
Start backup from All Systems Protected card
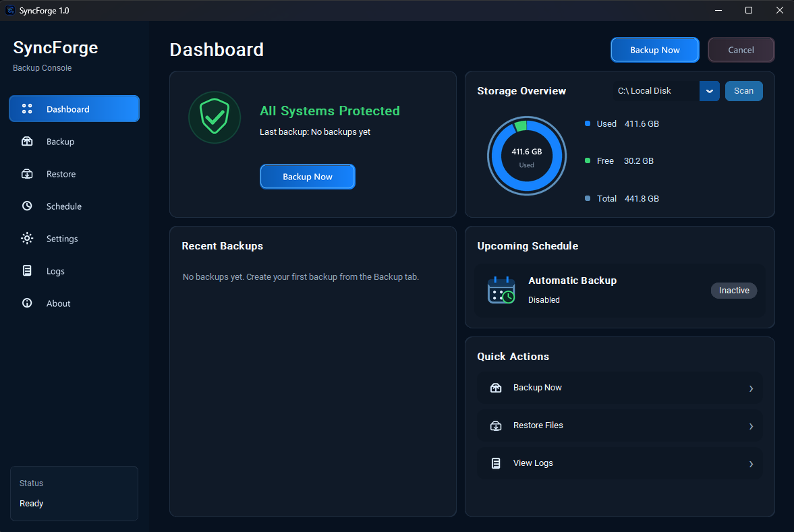(308, 177)
